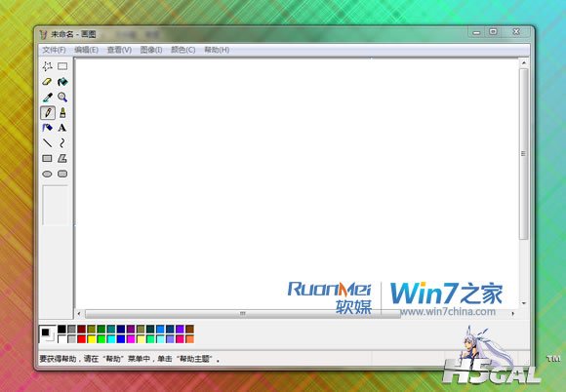Choose the Brush tool
The width and height of the screenshot is (566, 392).
click(62, 113)
